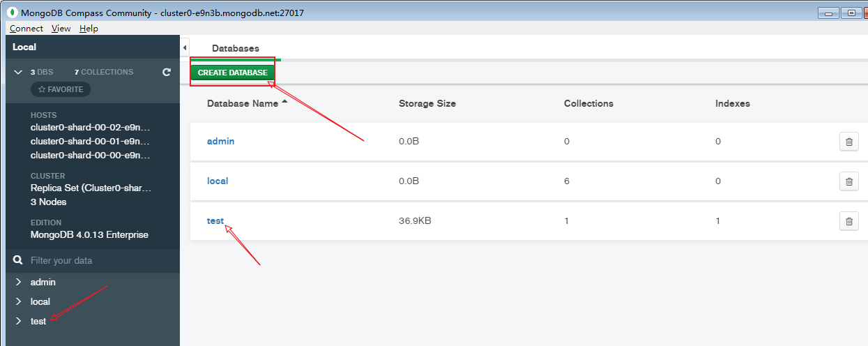
Task: Delete the test database via trash icon
Action: pos(848,221)
